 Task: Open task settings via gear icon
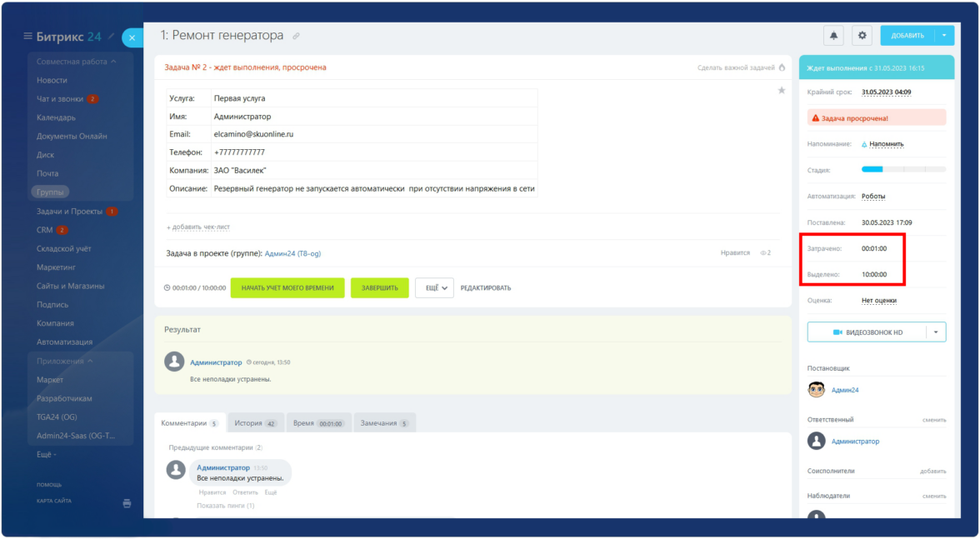(x=862, y=35)
